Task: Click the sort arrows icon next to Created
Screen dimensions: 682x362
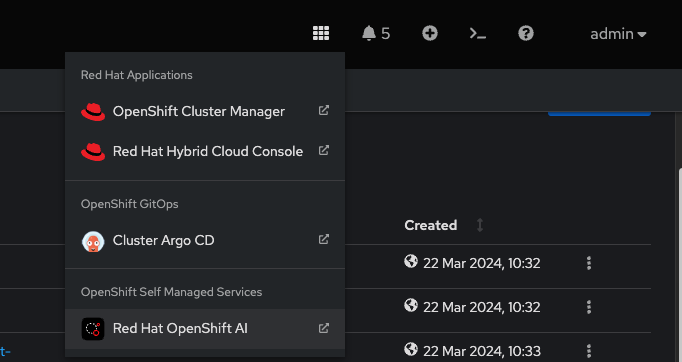Action: (480, 225)
